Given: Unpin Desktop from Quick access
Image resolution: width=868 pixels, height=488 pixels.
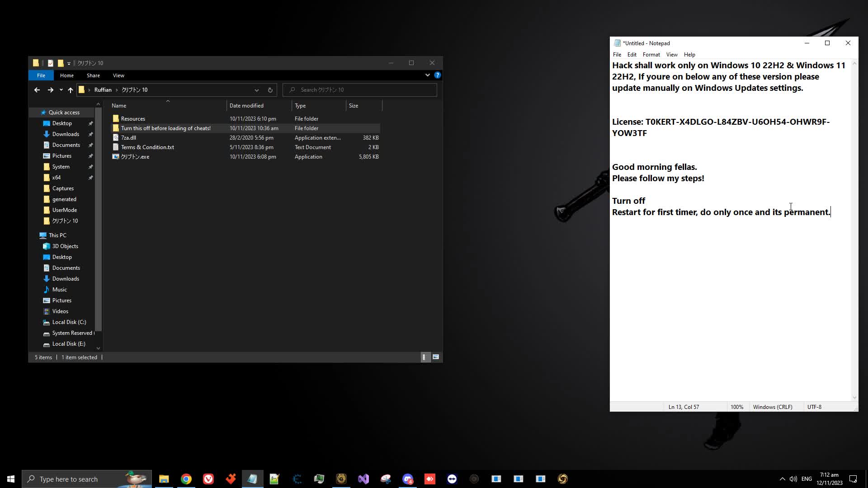Looking at the screenshot, I should click(90, 123).
